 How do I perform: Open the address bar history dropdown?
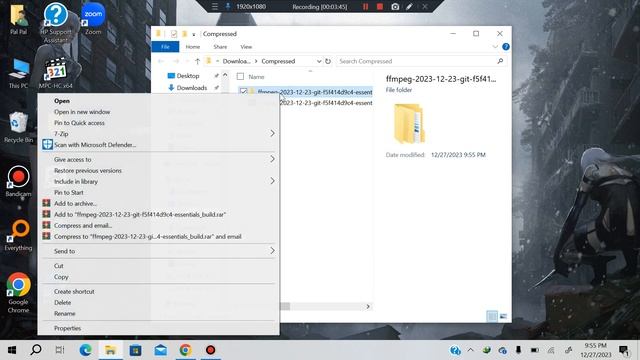[319, 61]
